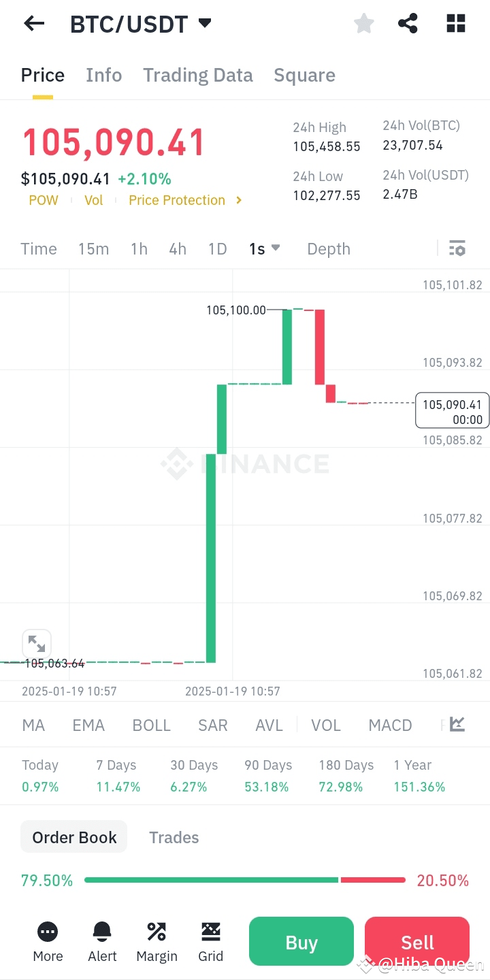Viewport: 490px width, 980px height.
Task: Toggle the MA indicator
Action: coord(33,725)
